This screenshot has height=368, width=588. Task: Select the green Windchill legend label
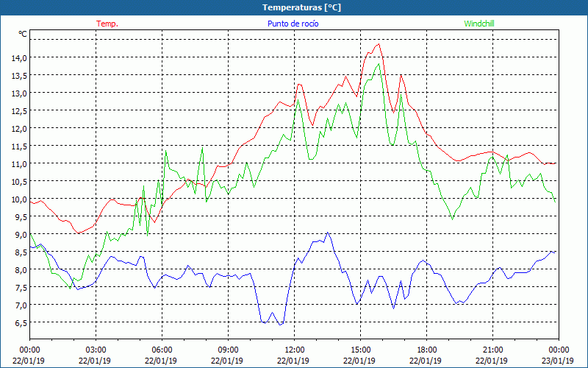pos(479,24)
